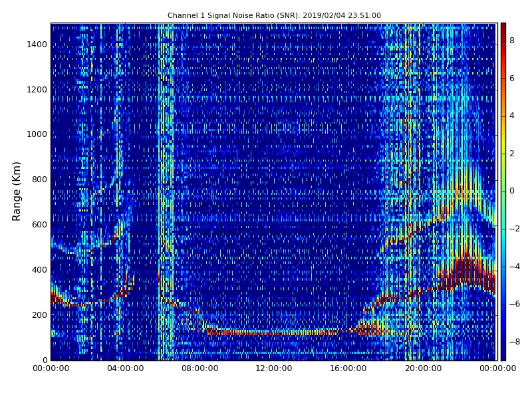Viewport: 532px width, 399px height.
Task: Click the dark blue bottom of the colorbar
Action: coord(503,354)
